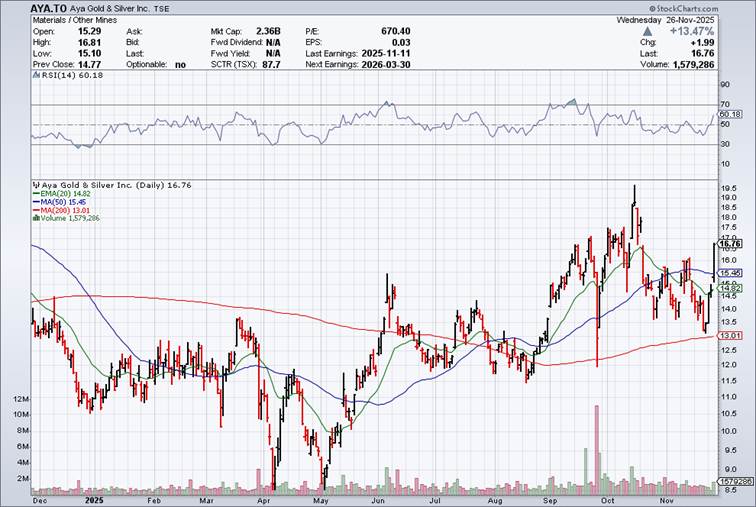Select the header Volume value 1,579,286
Image resolution: width=756 pixels, height=507 pixels.
click(x=693, y=65)
